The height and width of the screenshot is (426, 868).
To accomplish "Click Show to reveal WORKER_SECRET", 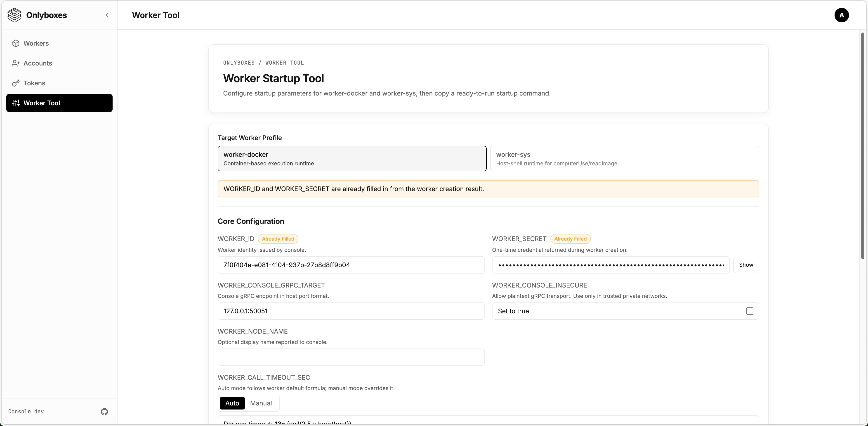I will (x=746, y=265).
